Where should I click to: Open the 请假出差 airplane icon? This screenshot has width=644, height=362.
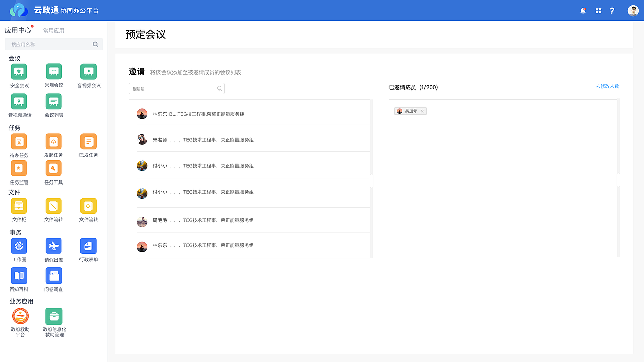tap(54, 246)
